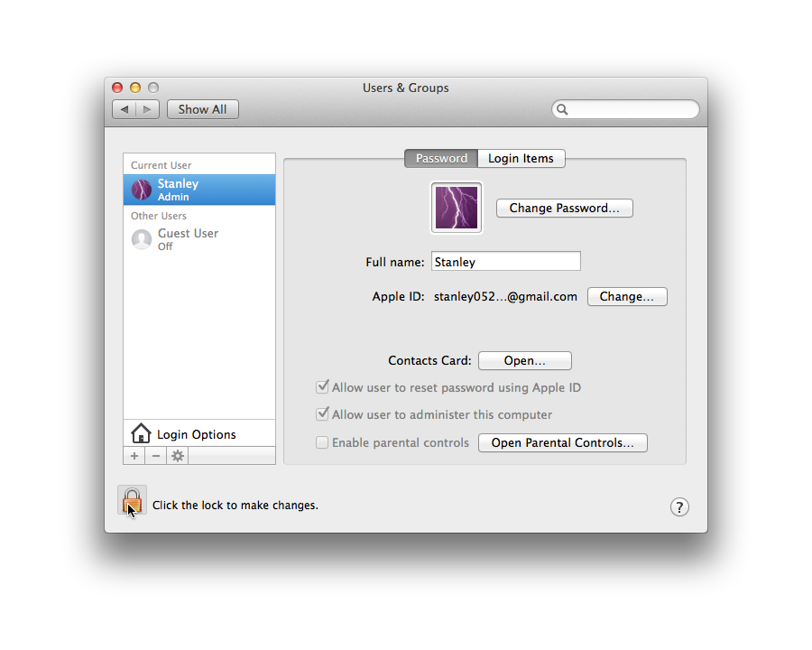Click Change button next to Apple ID
This screenshot has height=650, width=812.
tap(627, 296)
